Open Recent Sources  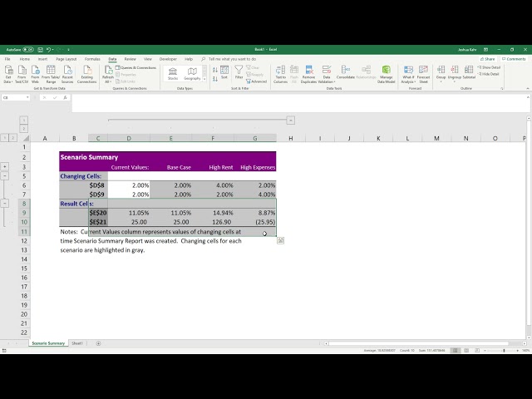tap(67, 74)
